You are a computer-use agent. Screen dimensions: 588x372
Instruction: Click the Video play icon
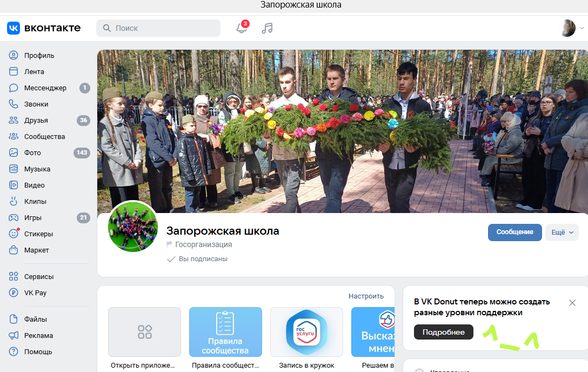(14, 185)
